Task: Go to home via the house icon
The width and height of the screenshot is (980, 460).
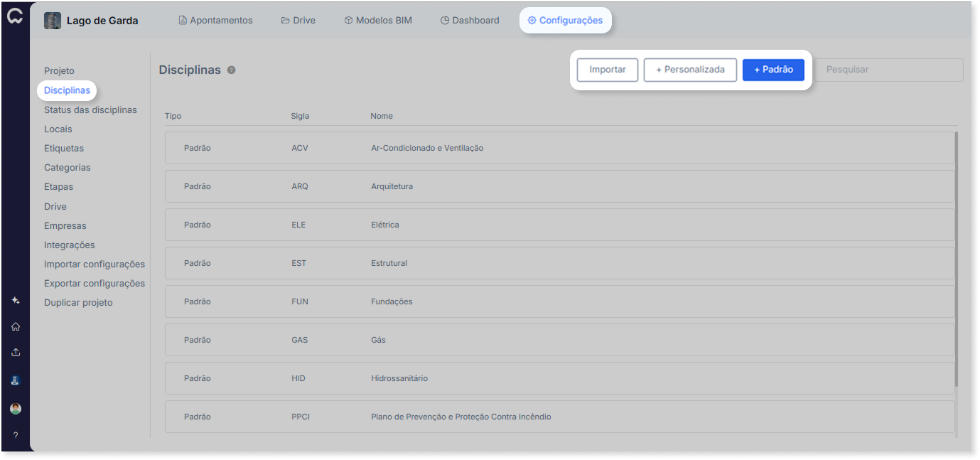Action: (15, 327)
